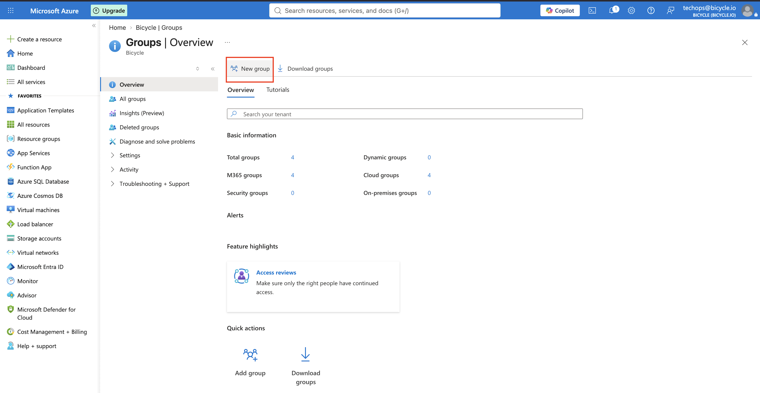Open Help + support
Image resolution: width=760 pixels, height=393 pixels.
32,346
